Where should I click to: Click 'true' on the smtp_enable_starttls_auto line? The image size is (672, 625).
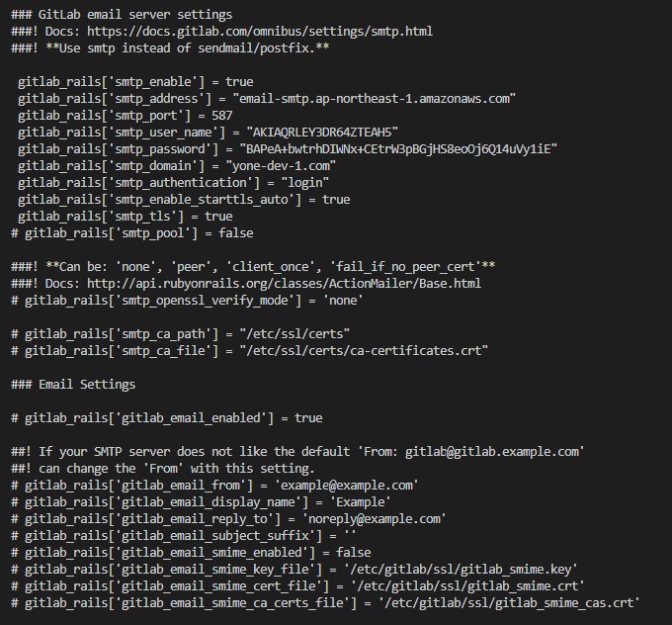pyautogui.click(x=335, y=200)
